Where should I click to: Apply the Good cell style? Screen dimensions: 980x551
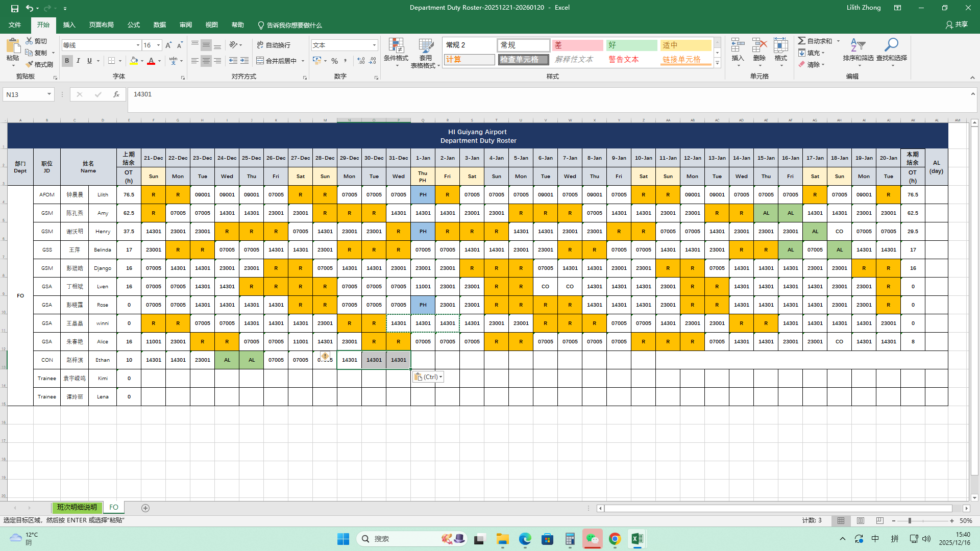pos(631,45)
